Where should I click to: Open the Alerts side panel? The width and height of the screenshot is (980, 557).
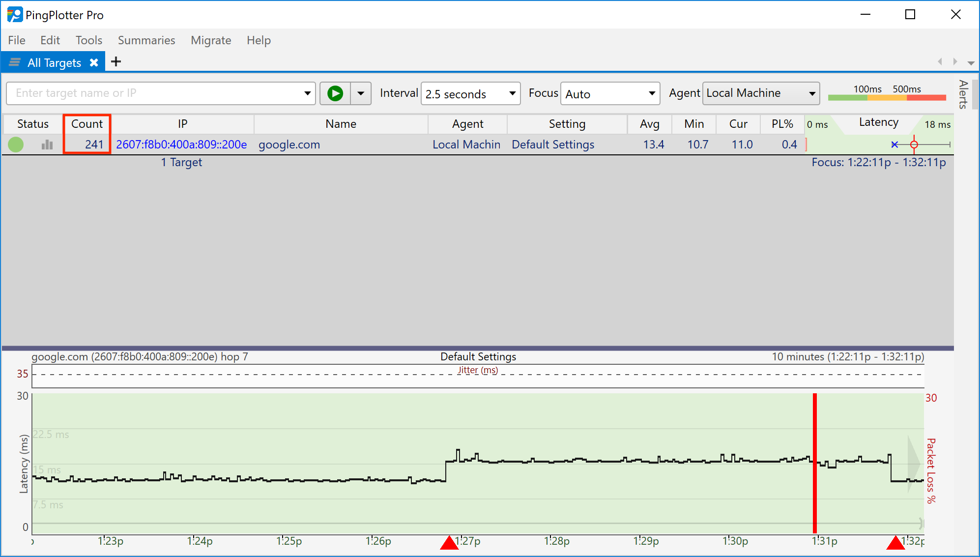[963, 94]
